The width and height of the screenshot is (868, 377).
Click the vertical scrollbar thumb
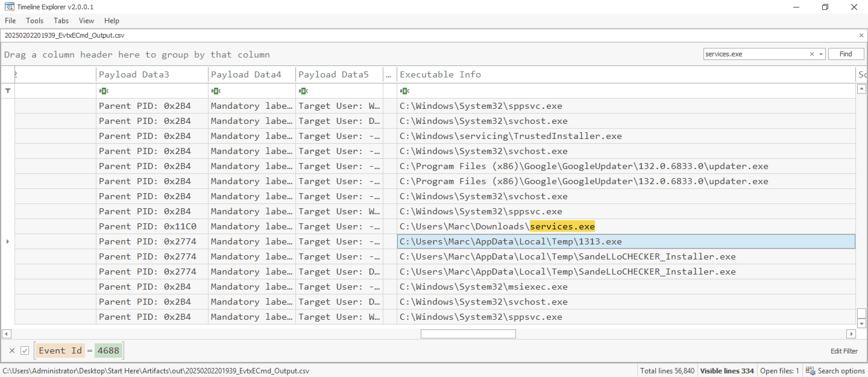tap(861, 313)
